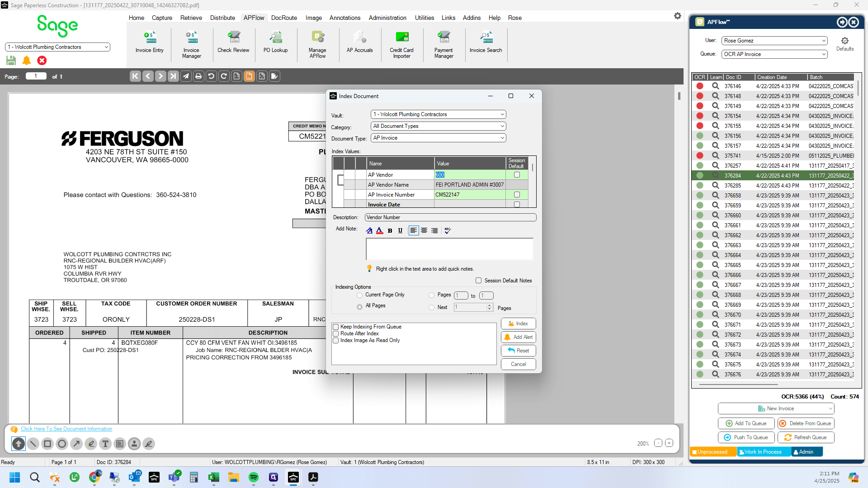Click the red cancel X icon under vault selector
This screenshot has width=868, height=488.
coord(42,60)
